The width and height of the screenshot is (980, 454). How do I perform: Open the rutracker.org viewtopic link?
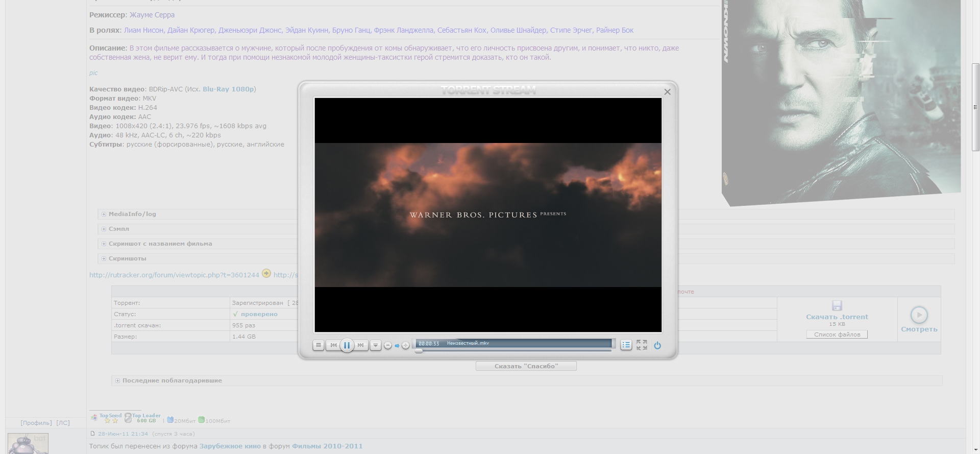(174, 275)
